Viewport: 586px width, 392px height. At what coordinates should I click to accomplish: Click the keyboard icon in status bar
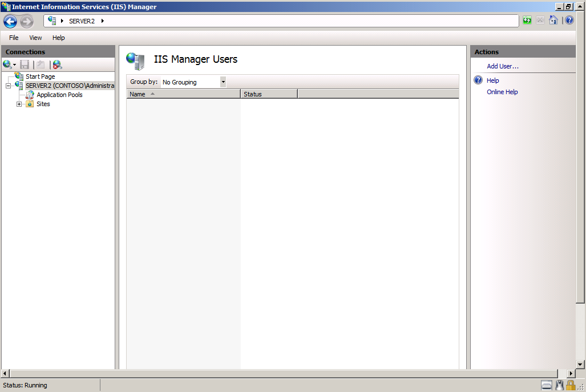coord(547,385)
